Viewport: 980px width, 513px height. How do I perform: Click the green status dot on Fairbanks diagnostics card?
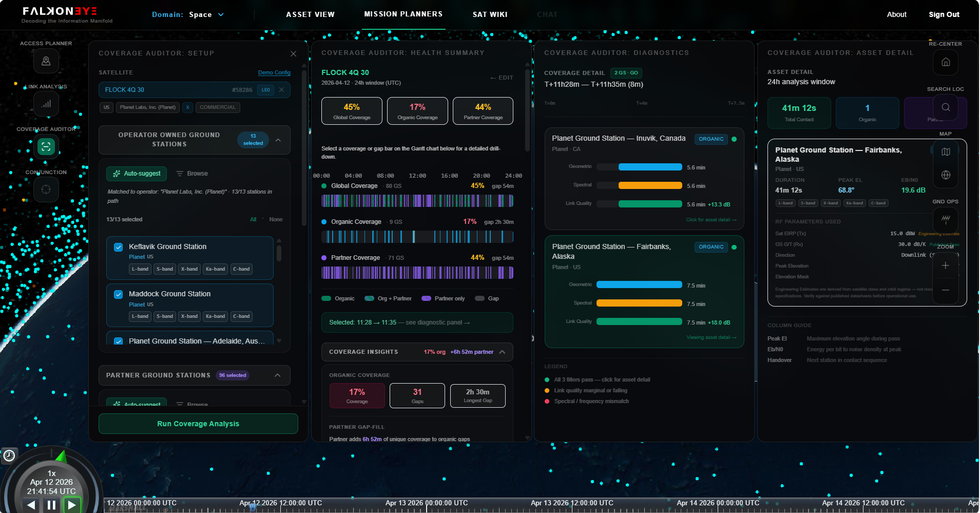pos(734,247)
